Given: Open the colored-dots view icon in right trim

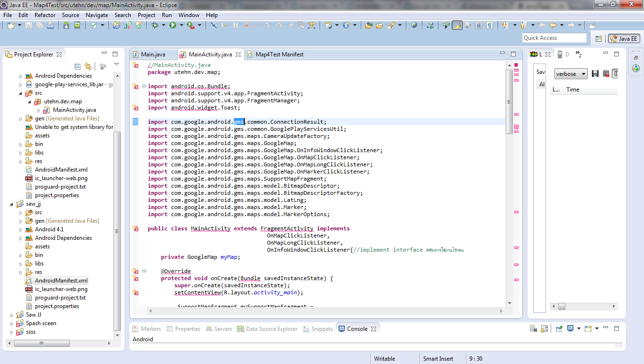Looking at the screenshot, I should pyautogui.click(x=636, y=68).
